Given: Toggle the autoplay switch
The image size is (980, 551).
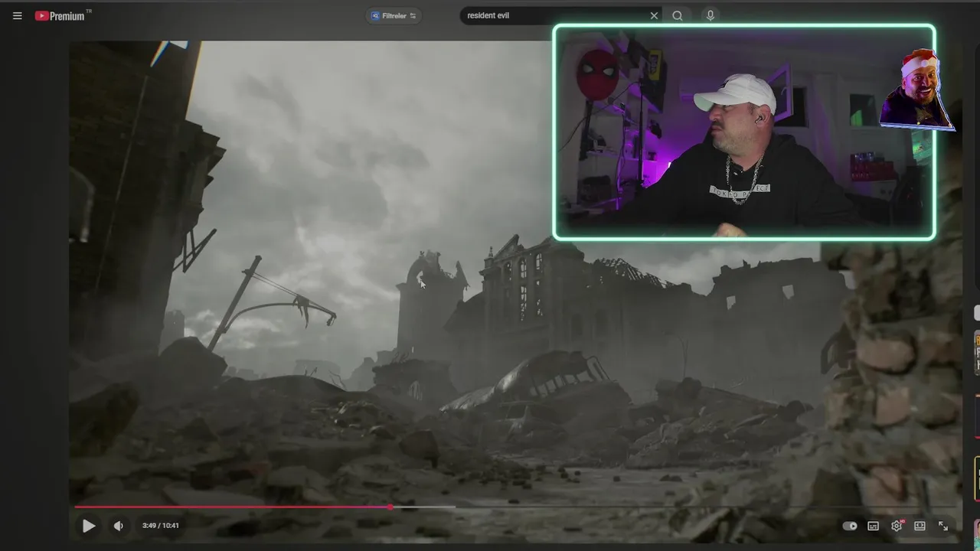Looking at the screenshot, I should click(850, 526).
